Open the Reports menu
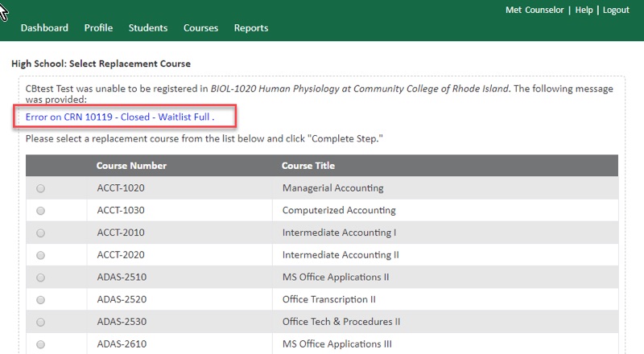The image size is (644, 354). (x=251, y=28)
